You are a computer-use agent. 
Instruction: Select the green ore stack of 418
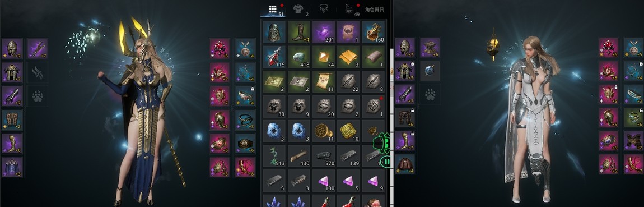pyautogui.click(x=298, y=57)
